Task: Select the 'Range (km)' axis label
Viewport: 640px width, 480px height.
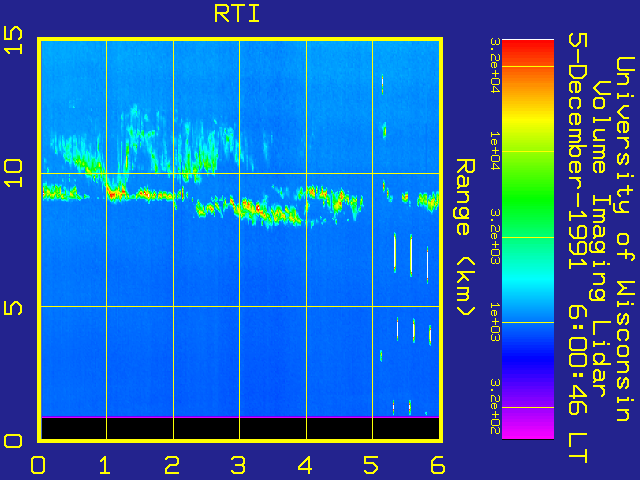Action: 465,237
